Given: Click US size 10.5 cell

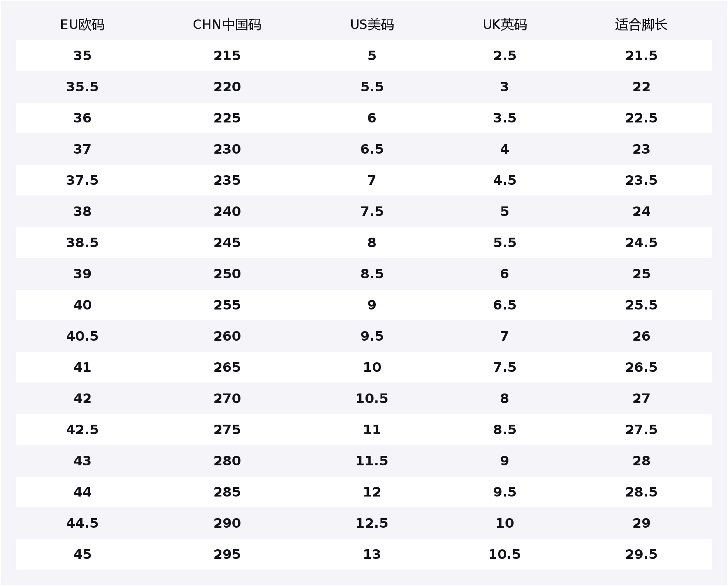Looking at the screenshot, I should (372, 399).
